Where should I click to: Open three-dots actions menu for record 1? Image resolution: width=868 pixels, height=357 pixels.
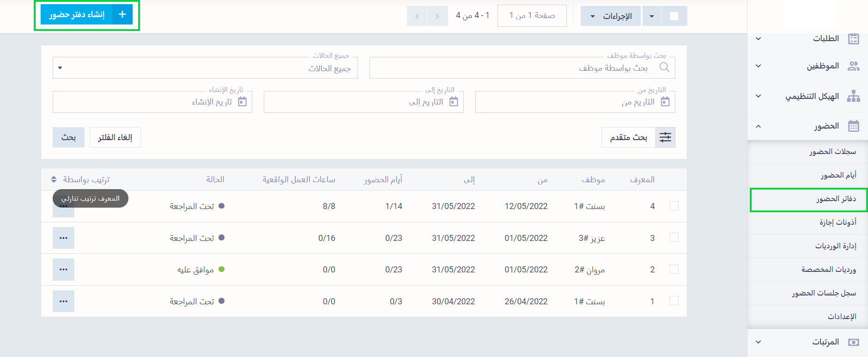click(63, 302)
